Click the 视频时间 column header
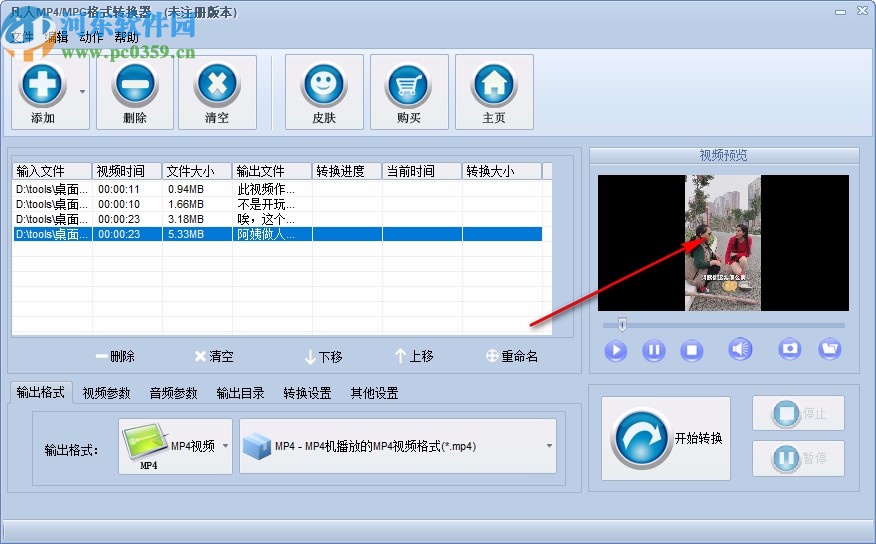 (x=127, y=171)
